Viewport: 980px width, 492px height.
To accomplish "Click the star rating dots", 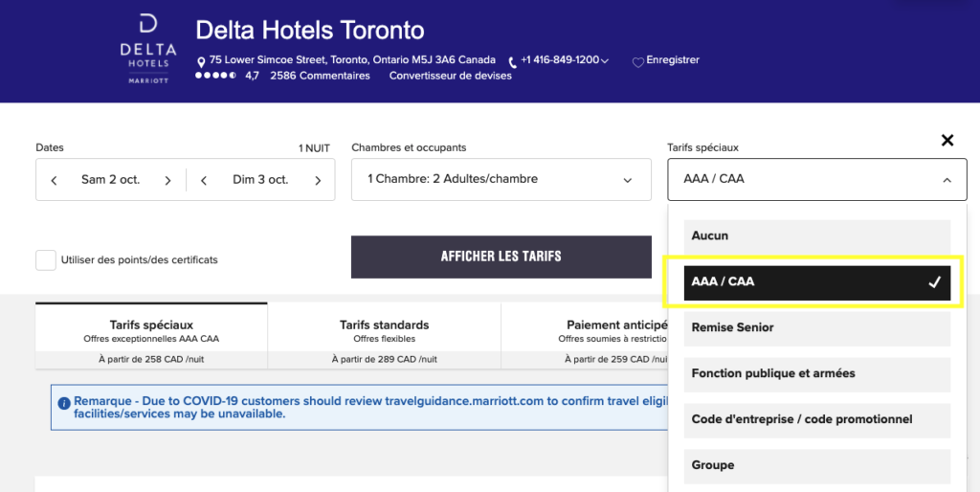I will [x=215, y=76].
